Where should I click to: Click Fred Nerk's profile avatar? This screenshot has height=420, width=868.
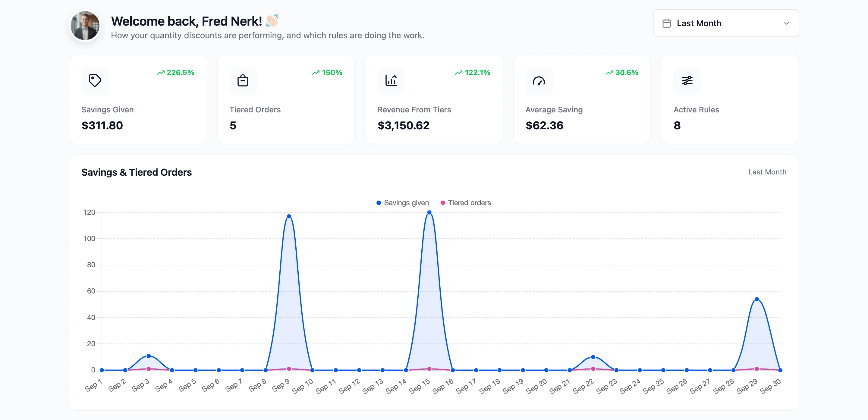click(x=85, y=26)
